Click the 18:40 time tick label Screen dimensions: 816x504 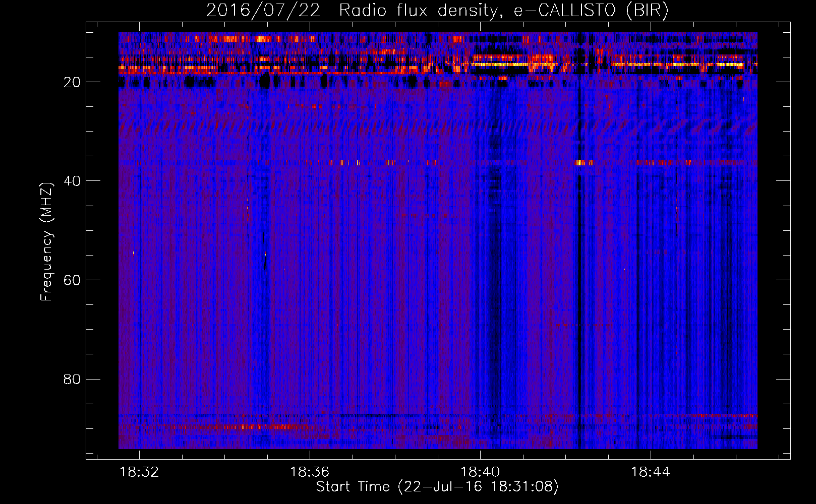[x=480, y=472]
